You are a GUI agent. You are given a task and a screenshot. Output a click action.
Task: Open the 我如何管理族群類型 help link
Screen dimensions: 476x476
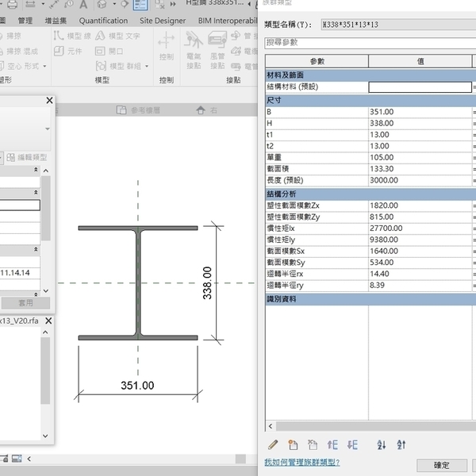point(301,462)
